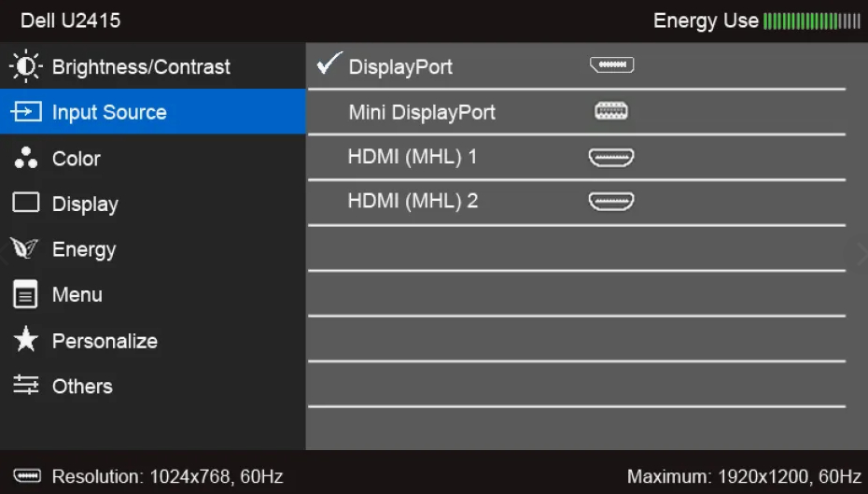
Task: Click the Personalize star icon
Action: click(26, 341)
